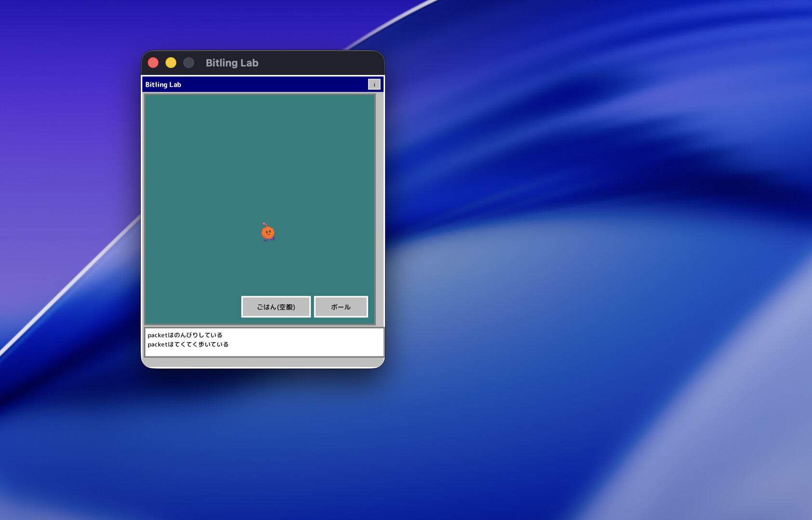Throw a ball with the ボール button
This screenshot has height=520, width=812.
(341, 307)
